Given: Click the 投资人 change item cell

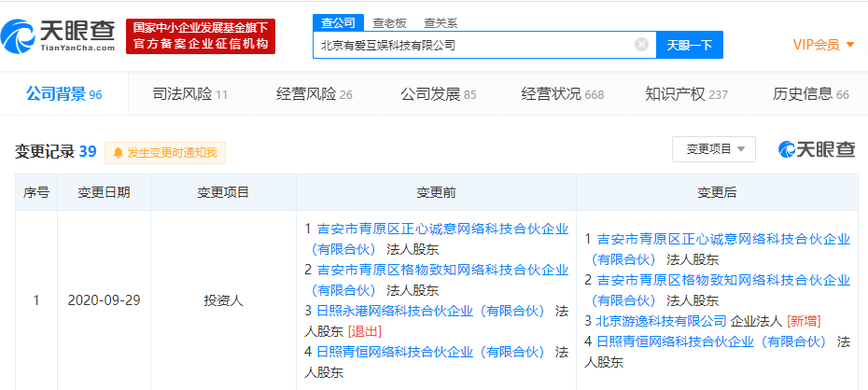Looking at the screenshot, I should (x=223, y=300).
